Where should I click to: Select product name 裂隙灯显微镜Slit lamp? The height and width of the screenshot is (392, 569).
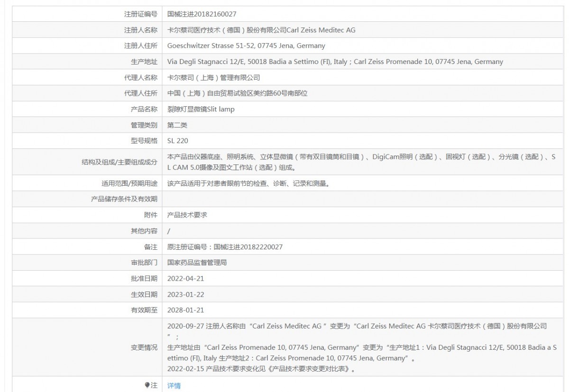click(x=201, y=109)
